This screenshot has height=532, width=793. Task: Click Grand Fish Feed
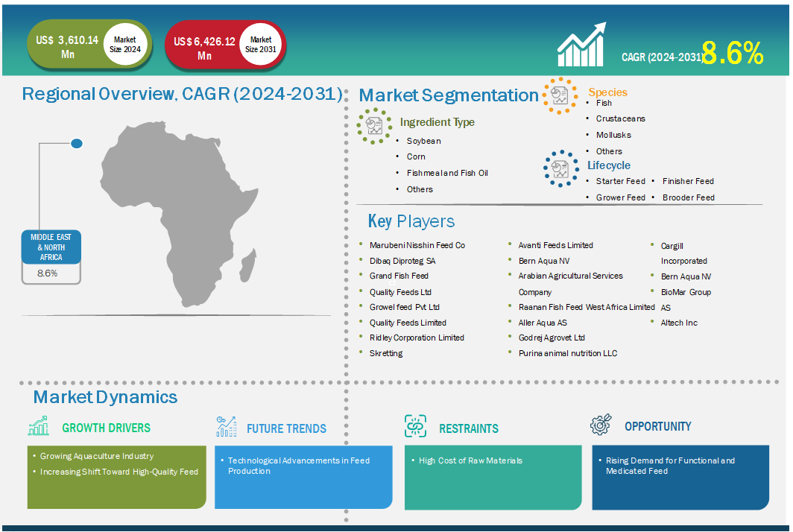click(x=399, y=276)
